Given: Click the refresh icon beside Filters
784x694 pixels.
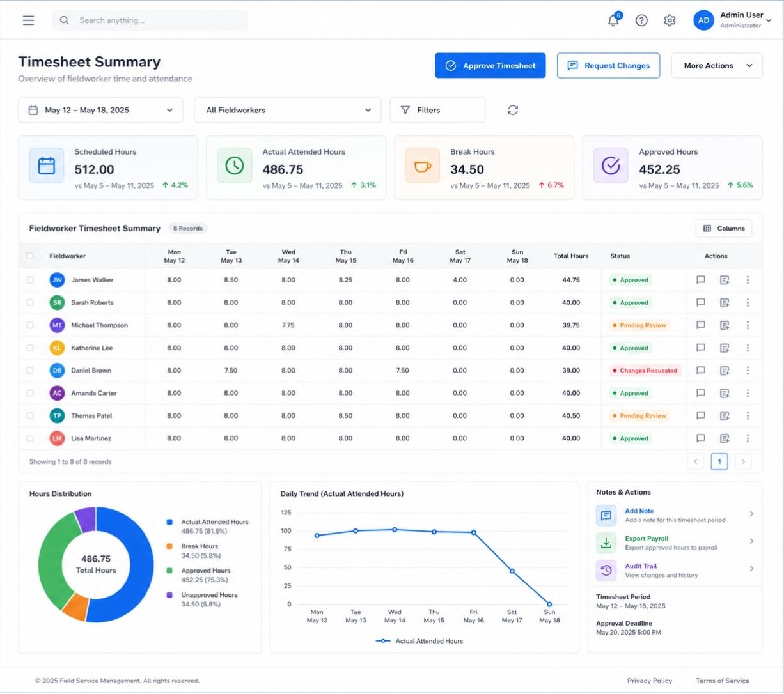Looking at the screenshot, I should tap(513, 110).
